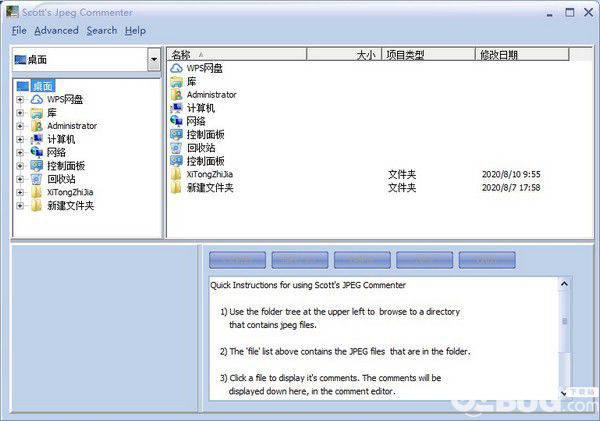Click the 回收站 recycle bin icon in tree
Screen dimensions: 600x421
(x=37, y=179)
